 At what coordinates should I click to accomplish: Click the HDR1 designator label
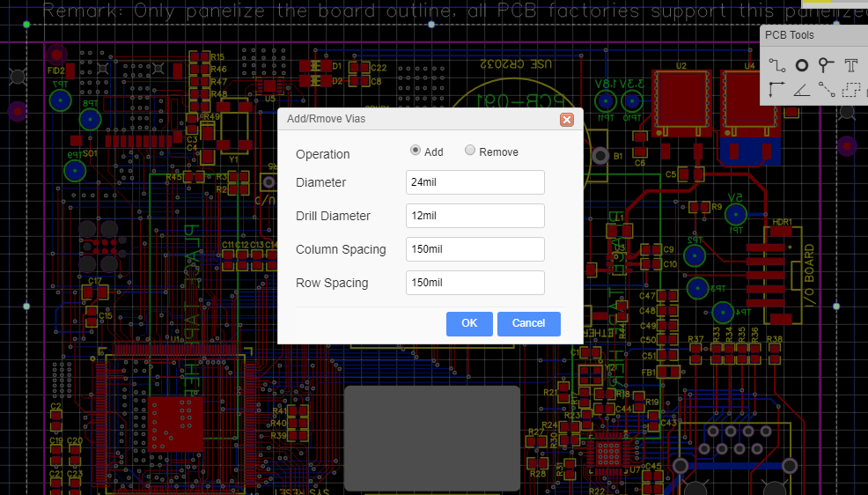pyautogui.click(x=783, y=222)
